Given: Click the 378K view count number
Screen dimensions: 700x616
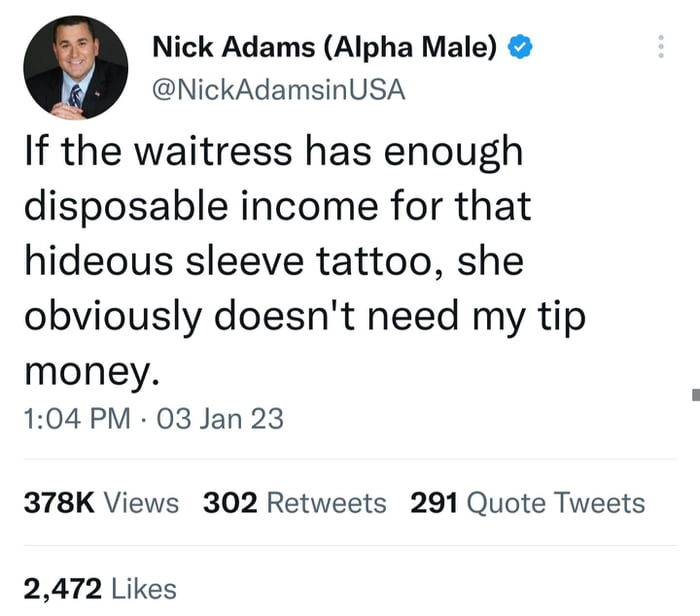Looking at the screenshot, I should click(x=59, y=503).
